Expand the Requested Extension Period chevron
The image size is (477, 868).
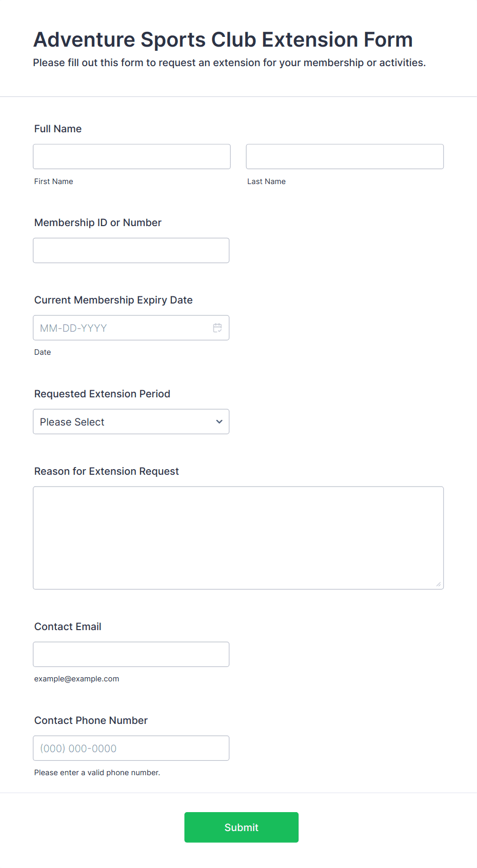tap(220, 421)
